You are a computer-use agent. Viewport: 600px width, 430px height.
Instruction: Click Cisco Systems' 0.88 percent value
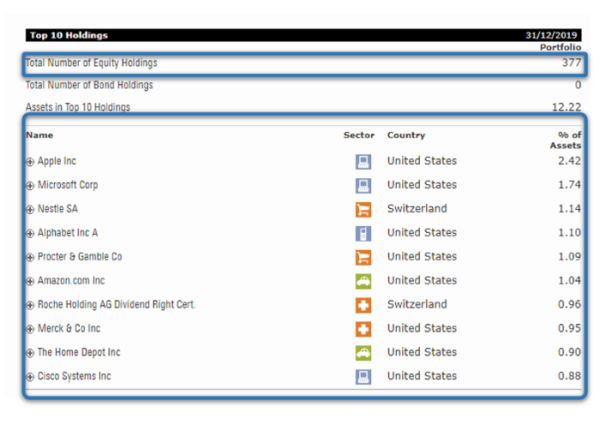[x=569, y=376]
